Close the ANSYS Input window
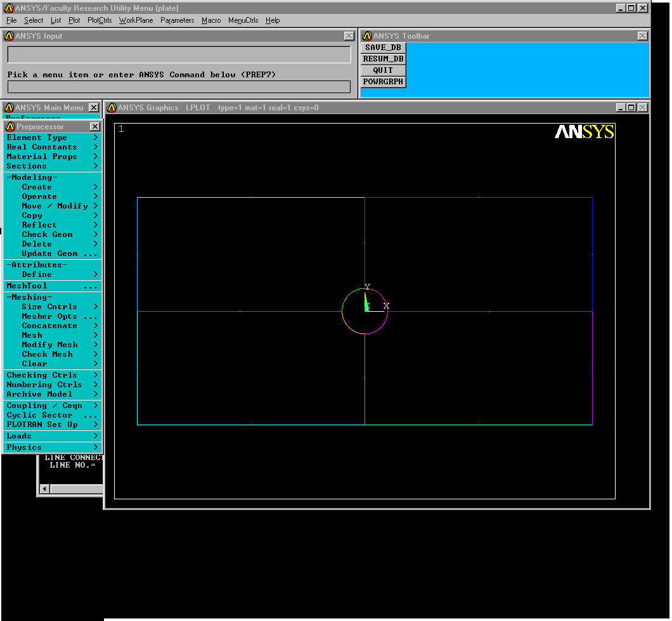672x621 pixels. (x=349, y=36)
